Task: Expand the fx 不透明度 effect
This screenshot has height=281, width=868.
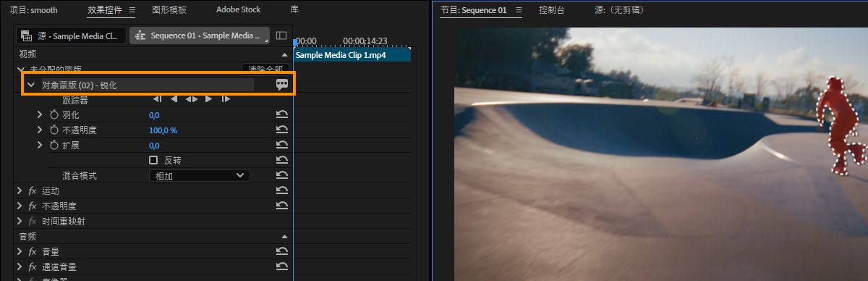Action: point(20,206)
